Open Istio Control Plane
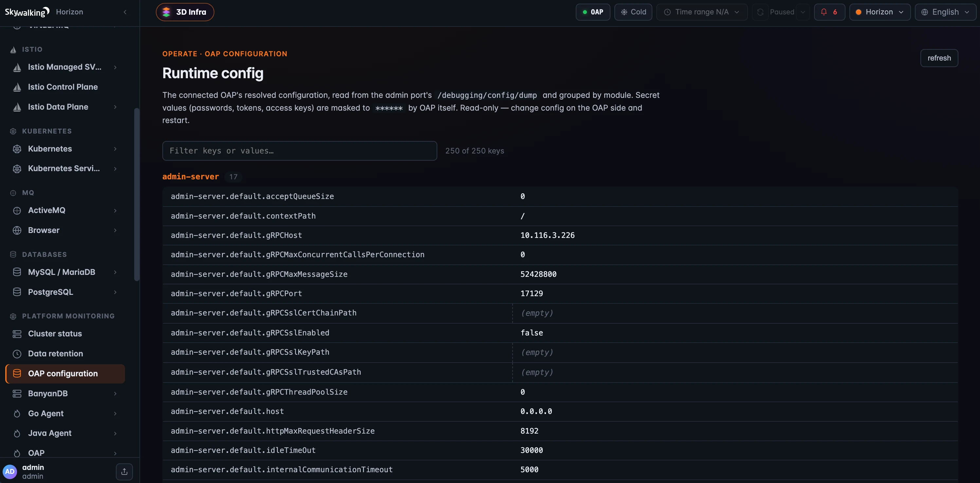This screenshot has width=980, height=483. tap(63, 87)
